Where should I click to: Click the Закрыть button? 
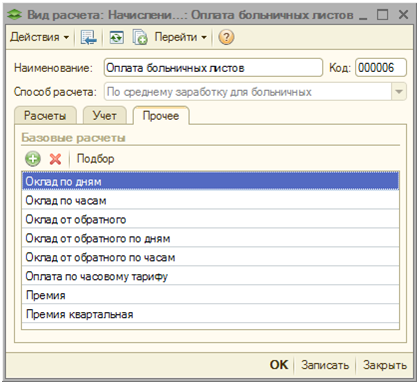tap(385, 365)
